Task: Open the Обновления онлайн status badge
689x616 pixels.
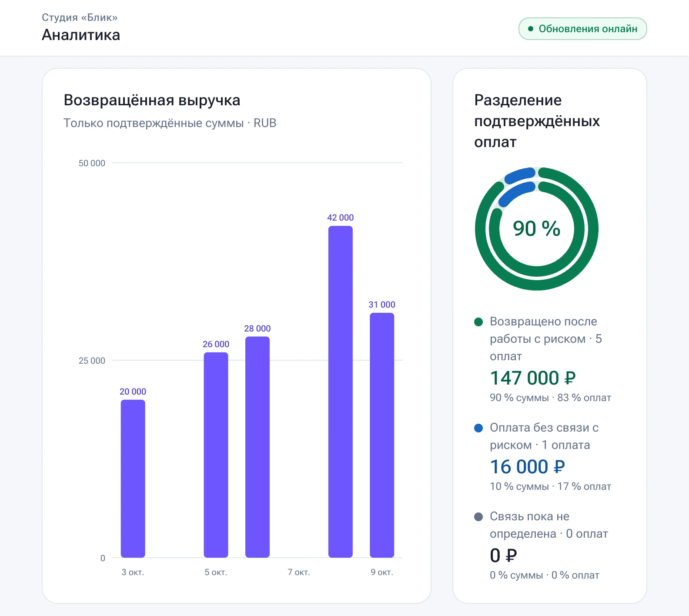Action: pos(582,29)
